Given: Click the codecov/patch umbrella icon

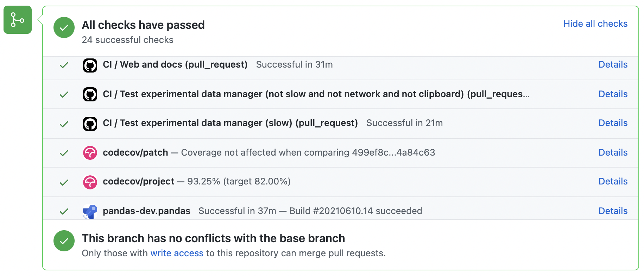Looking at the screenshot, I should (90, 153).
